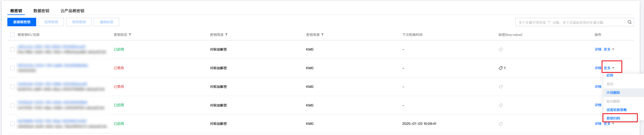Check the first key row checkbox
Screen dimensions: 644x135
point(12,49)
